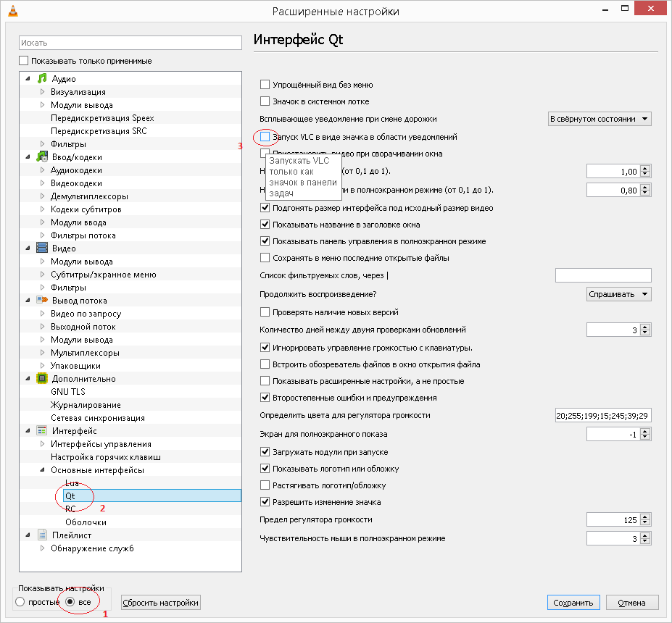Expand Субтитры/экранное меню arrow
The image size is (672, 623).
click(42, 274)
